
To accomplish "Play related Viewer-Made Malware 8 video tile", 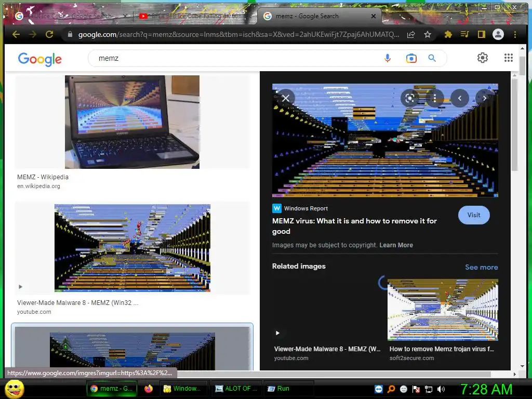I will point(327,310).
